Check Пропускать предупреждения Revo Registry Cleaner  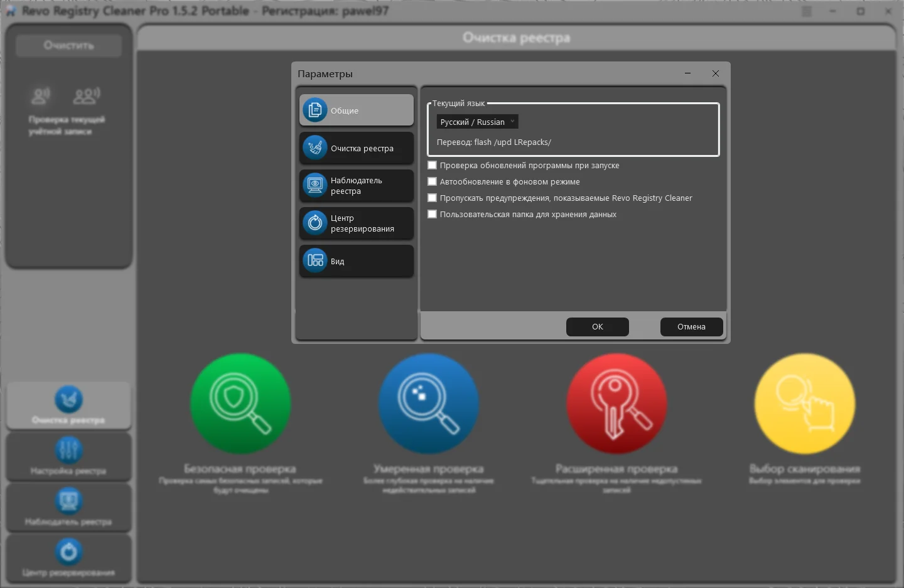pyautogui.click(x=432, y=198)
